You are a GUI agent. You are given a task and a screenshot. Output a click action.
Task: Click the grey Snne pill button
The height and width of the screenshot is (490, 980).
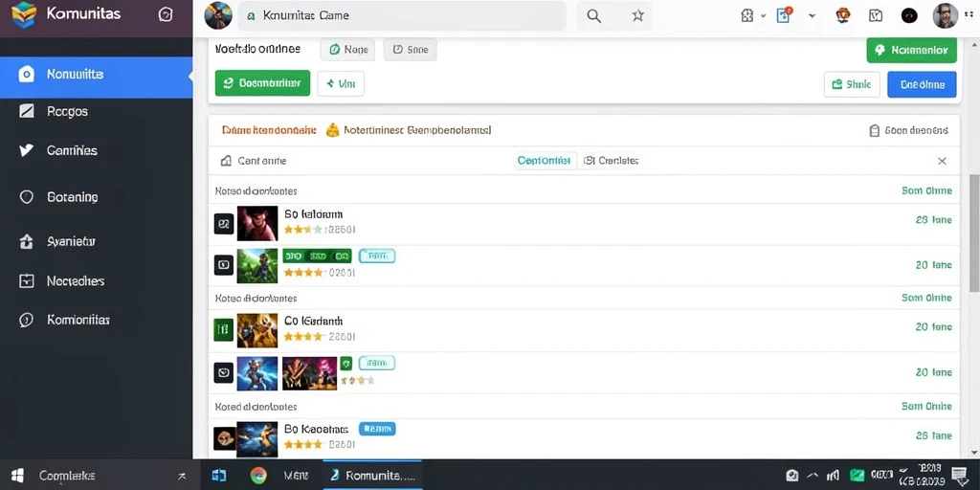point(410,50)
